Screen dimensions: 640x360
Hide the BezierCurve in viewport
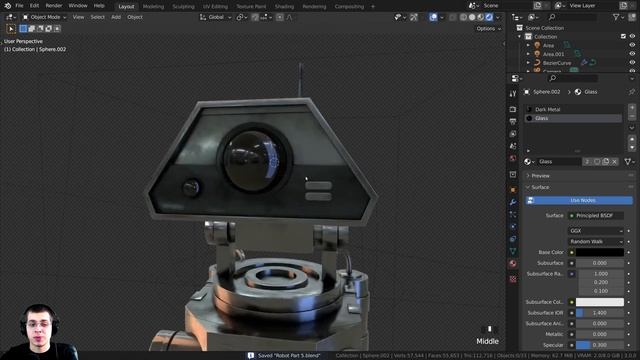632,63
